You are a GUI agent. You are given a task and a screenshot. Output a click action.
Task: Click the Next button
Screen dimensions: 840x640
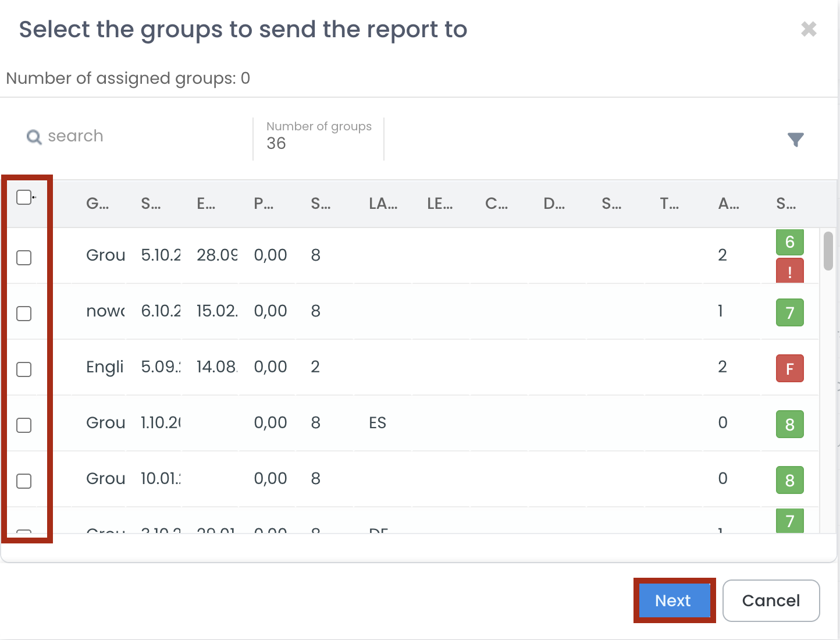click(674, 600)
